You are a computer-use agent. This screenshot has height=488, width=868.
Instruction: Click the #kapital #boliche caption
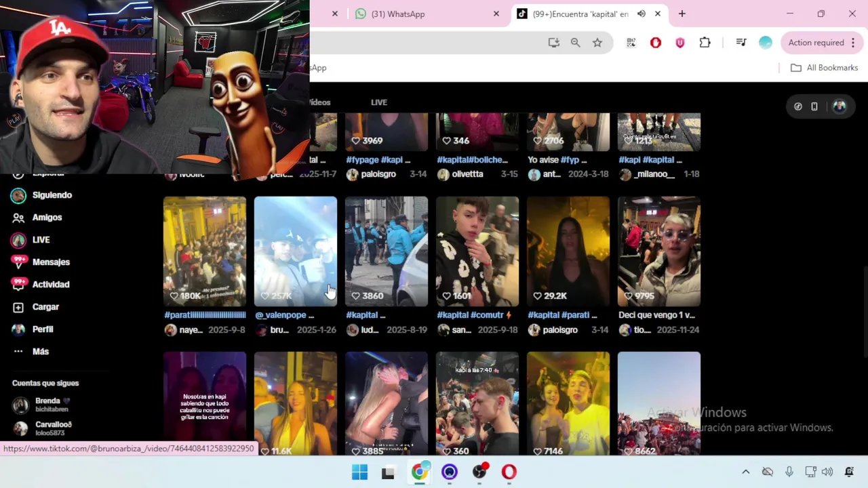pos(472,160)
